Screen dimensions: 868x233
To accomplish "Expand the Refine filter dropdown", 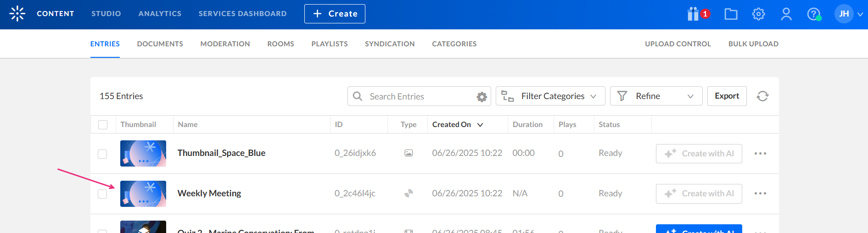I will (655, 96).
